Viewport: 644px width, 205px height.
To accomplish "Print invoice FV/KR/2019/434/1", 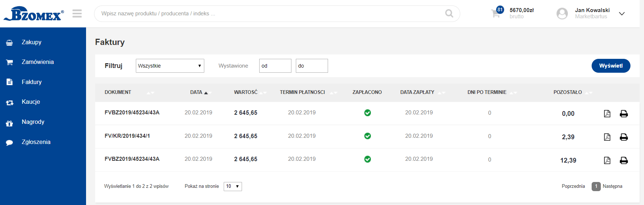I will click(624, 137).
